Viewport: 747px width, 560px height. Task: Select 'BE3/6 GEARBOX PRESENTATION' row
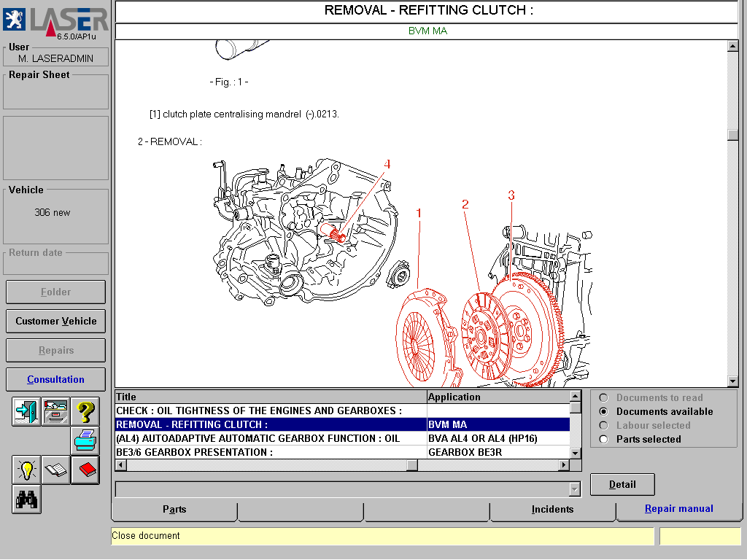[x=342, y=452]
